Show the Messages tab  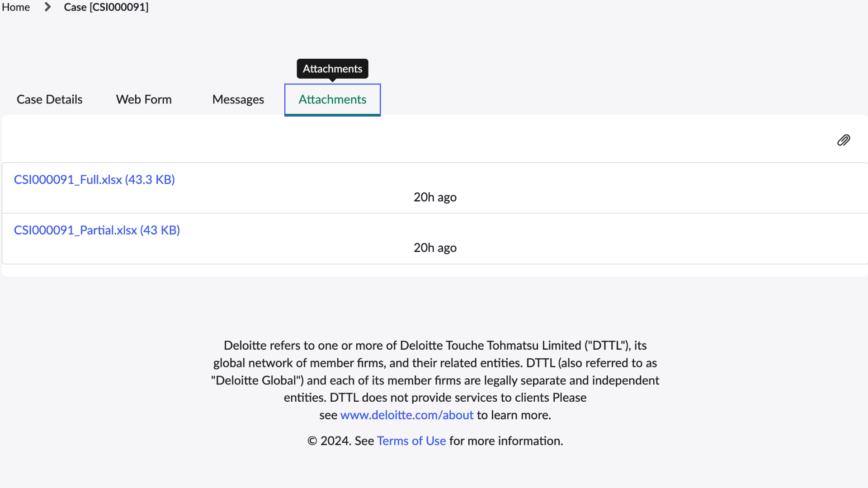pos(238,99)
